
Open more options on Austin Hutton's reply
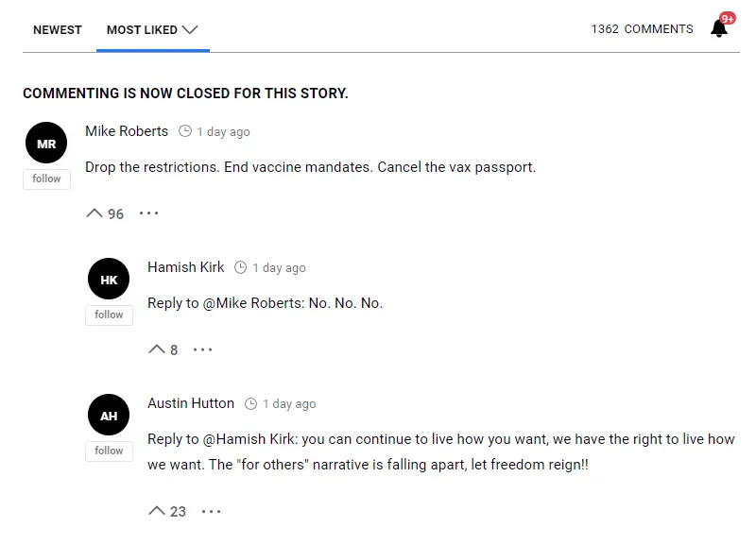[x=211, y=511]
